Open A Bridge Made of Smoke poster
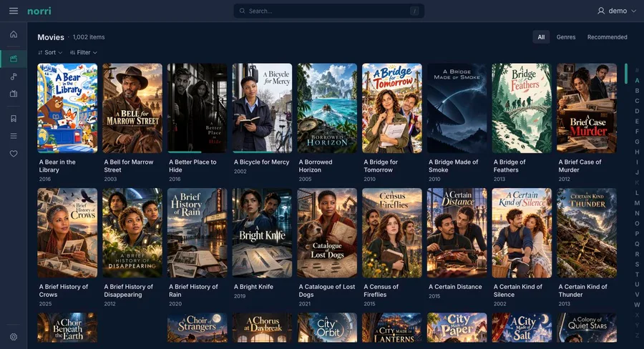 coord(457,108)
